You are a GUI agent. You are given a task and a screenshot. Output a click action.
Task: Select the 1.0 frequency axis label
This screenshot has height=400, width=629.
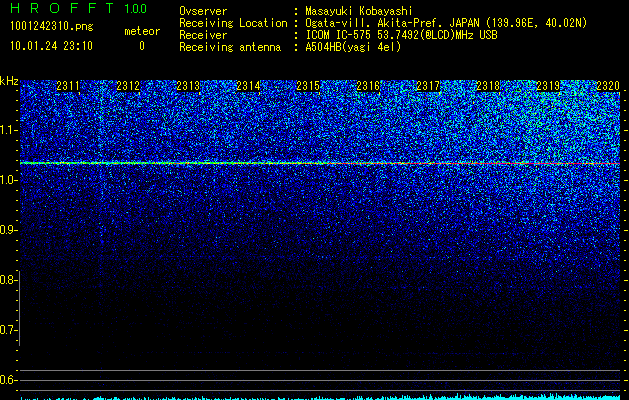tap(7, 180)
